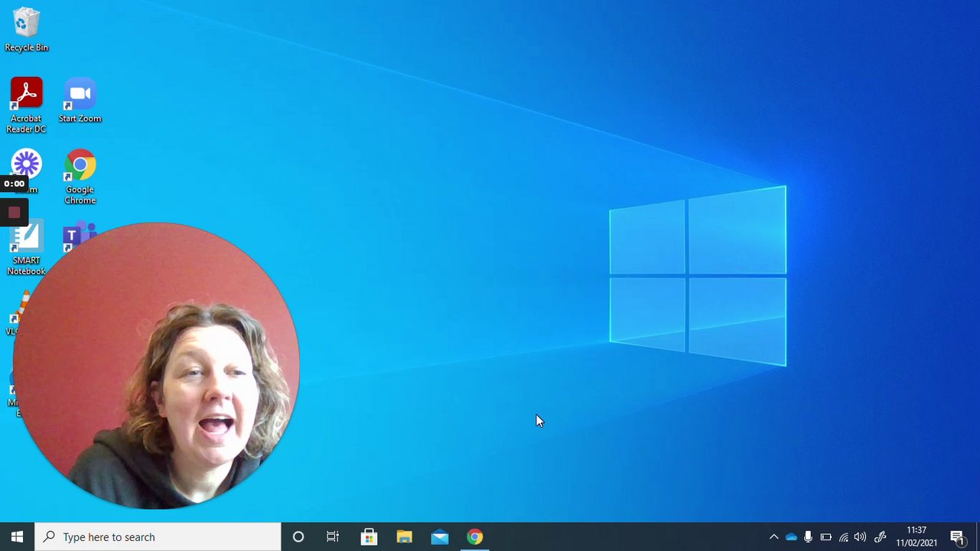Screen dimensions: 980x551
Task: Select the Microsoft Teams desktop shortcut
Action: [x=80, y=237]
